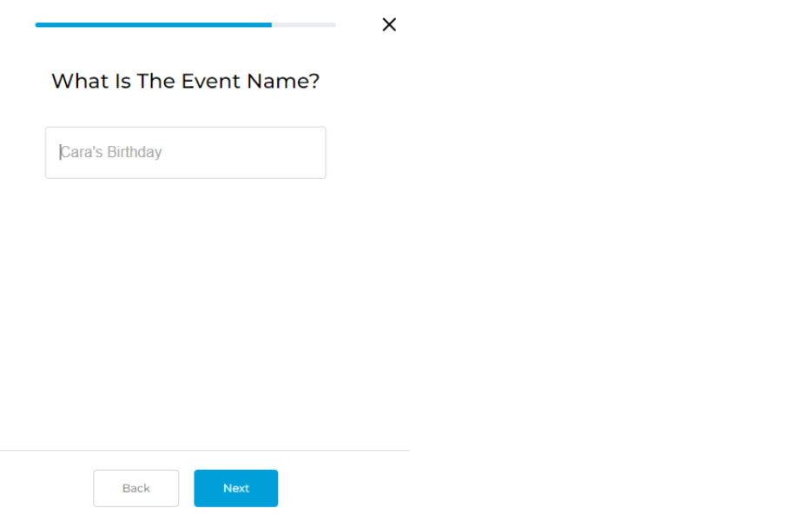
Task: Click the "Cara's Birthday" placeholder text
Action: pyautogui.click(x=111, y=153)
